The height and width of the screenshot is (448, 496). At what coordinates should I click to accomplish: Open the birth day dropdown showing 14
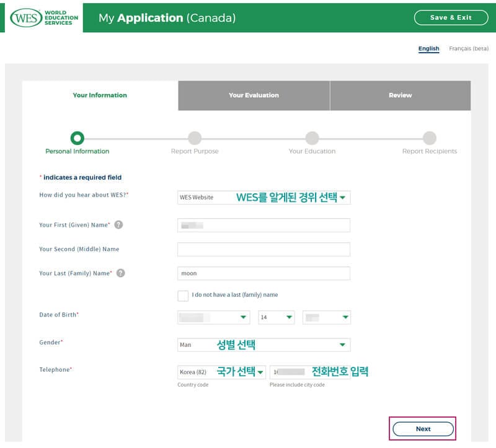pyautogui.click(x=276, y=317)
